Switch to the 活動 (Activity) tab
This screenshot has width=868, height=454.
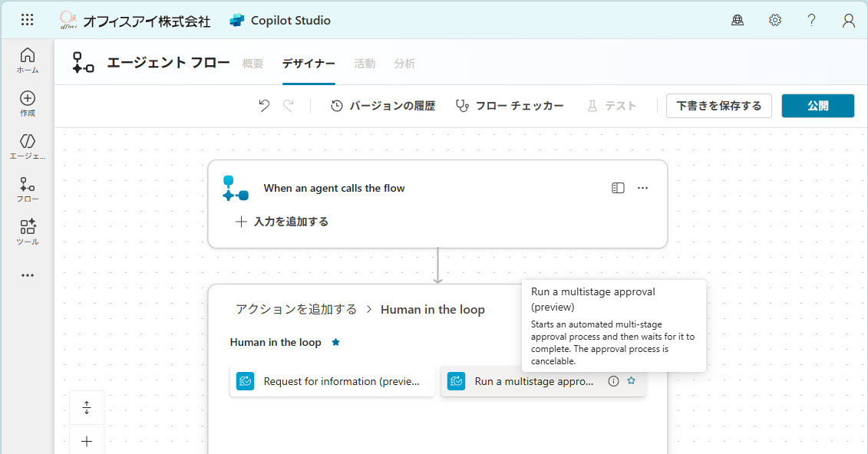(365, 64)
